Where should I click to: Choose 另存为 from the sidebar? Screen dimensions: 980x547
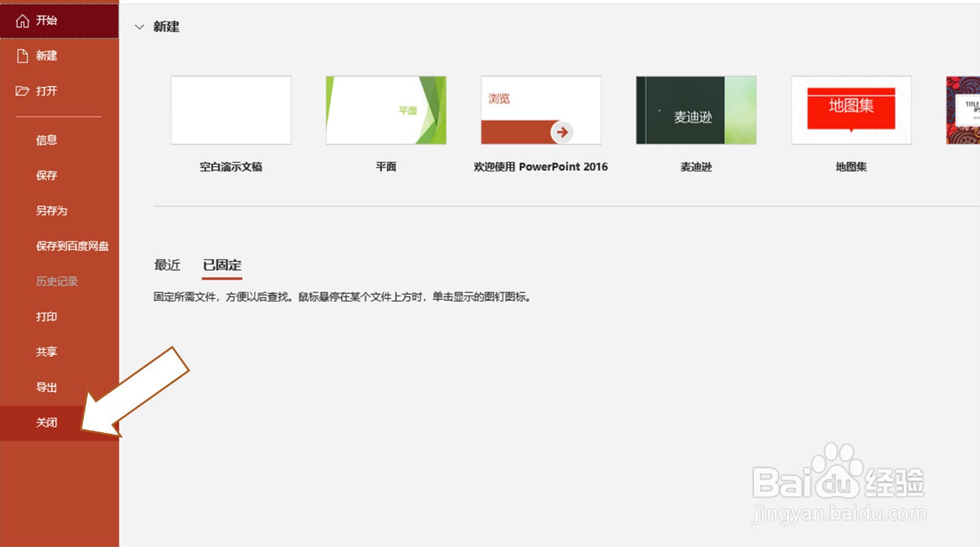(51, 211)
